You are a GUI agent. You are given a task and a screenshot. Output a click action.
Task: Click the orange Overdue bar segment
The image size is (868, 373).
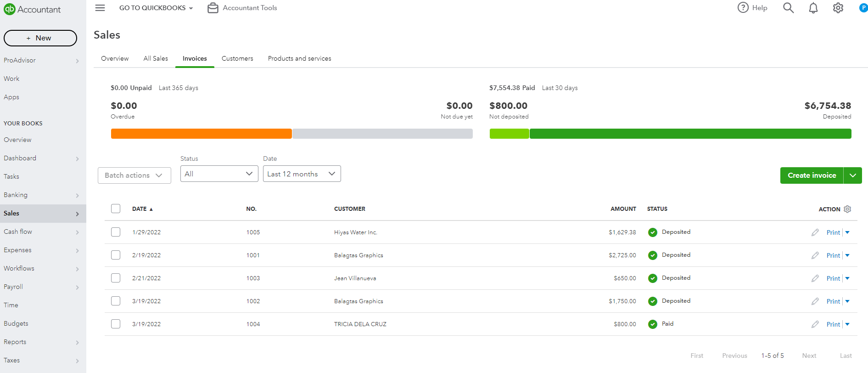click(x=201, y=134)
